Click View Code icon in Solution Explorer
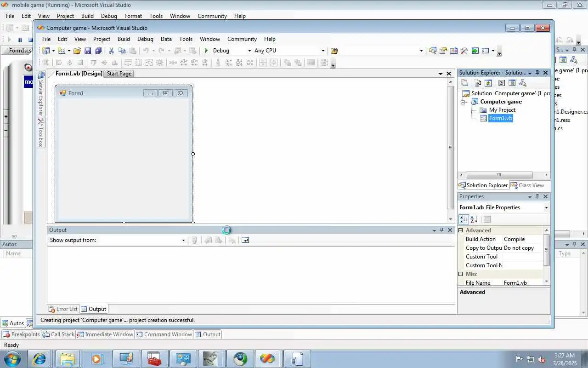Screen dimensions: 588x368 (502, 83)
